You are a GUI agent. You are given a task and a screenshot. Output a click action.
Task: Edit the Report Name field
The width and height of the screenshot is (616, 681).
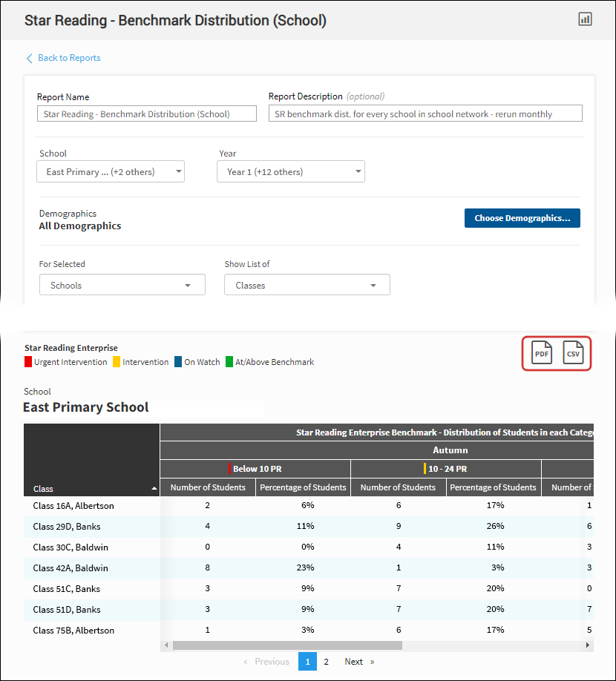(x=147, y=113)
